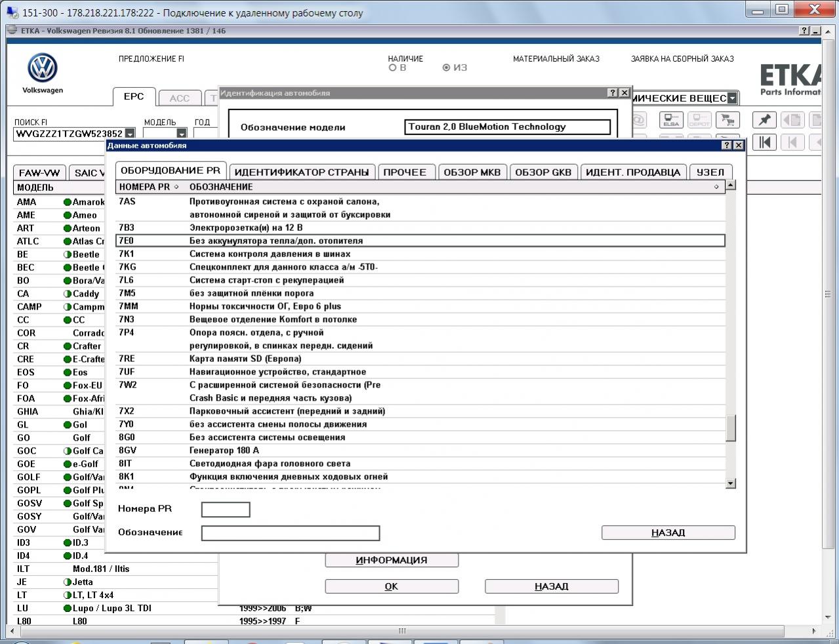Click the Номера PR input field

point(226,510)
